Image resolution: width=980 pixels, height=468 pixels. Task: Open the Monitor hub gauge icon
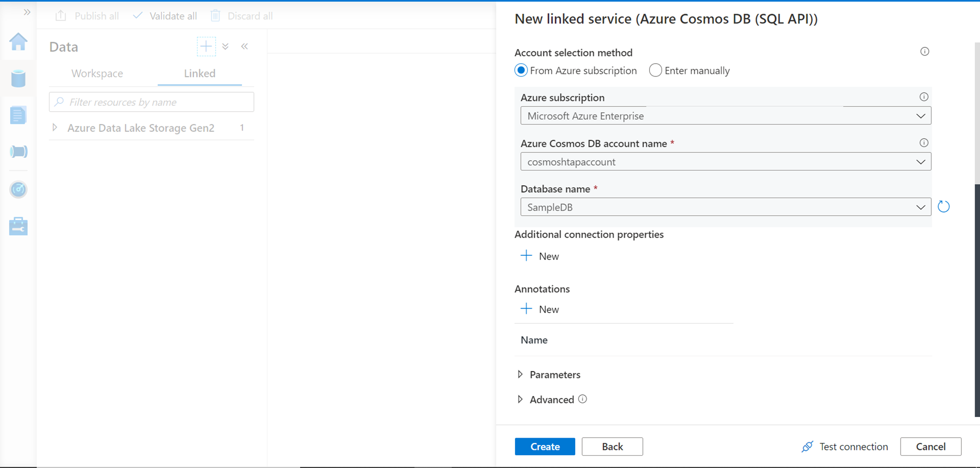point(18,189)
